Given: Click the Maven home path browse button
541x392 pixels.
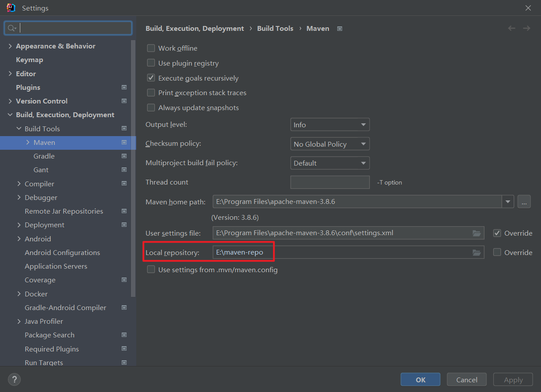Looking at the screenshot, I should click(x=524, y=202).
